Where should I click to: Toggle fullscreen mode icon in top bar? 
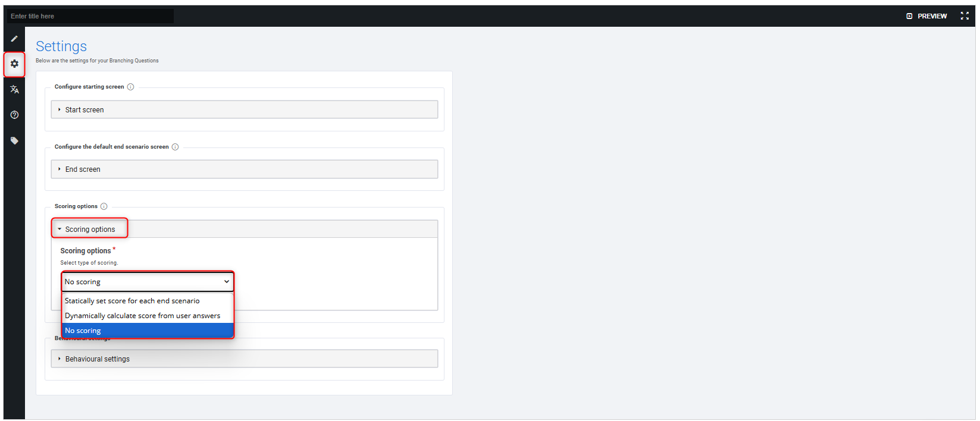(x=965, y=16)
